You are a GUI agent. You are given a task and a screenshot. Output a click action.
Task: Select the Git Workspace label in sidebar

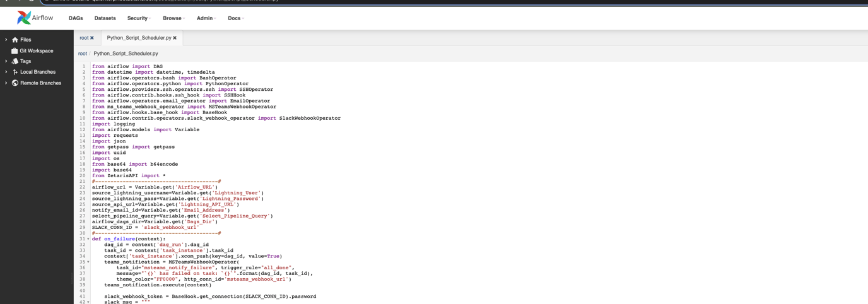point(37,50)
